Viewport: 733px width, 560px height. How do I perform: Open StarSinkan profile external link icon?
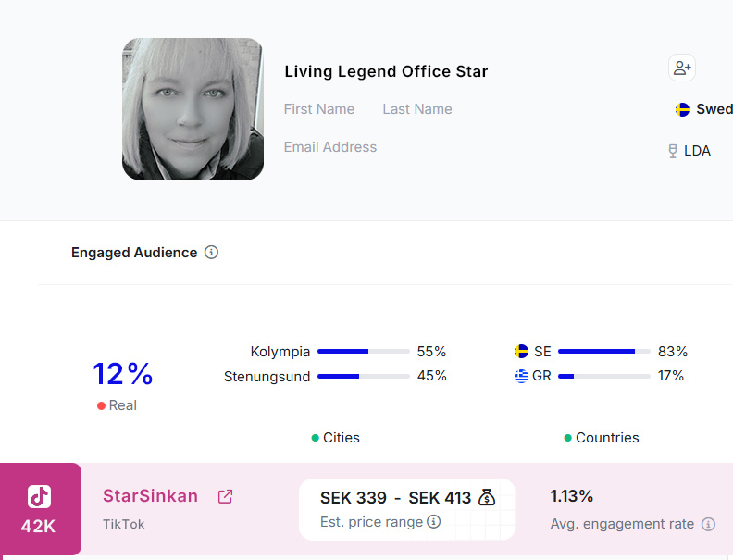225,497
